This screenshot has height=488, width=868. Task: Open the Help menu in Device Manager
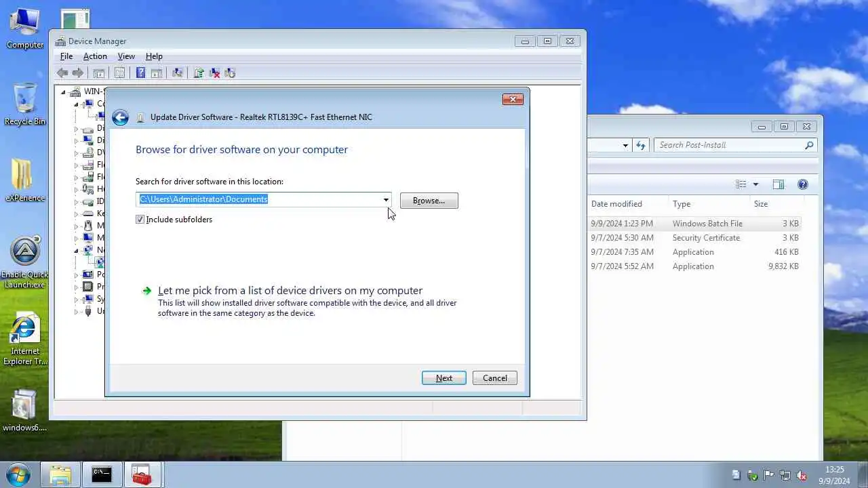click(154, 56)
